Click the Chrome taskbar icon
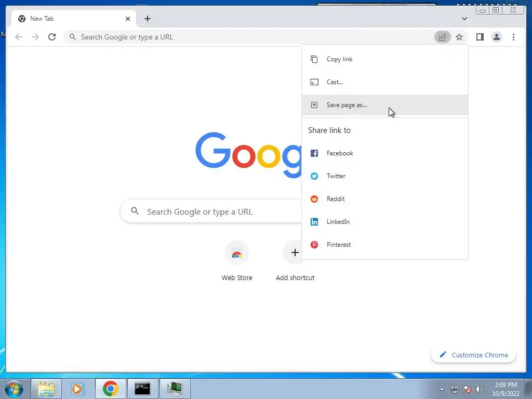Screen dimensions: 532x399 click(111, 389)
